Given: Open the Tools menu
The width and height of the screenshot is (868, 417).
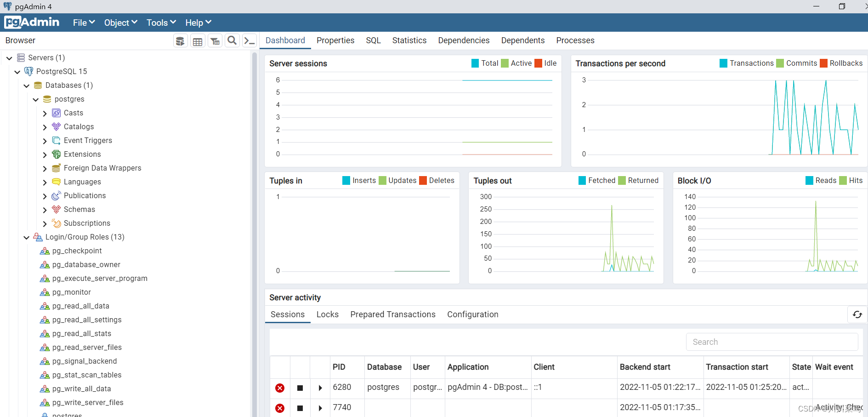Looking at the screenshot, I should [161, 23].
